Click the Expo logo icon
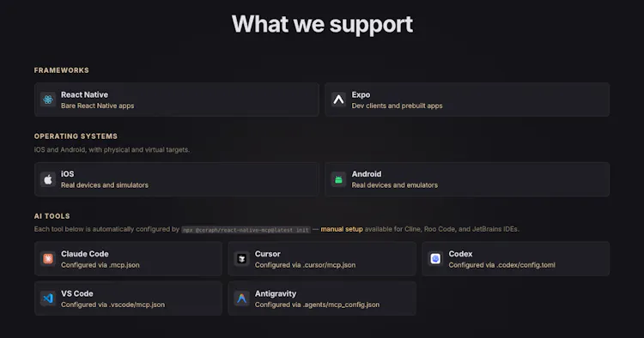Screen dimensions: 644x338 [x=338, y=100]
